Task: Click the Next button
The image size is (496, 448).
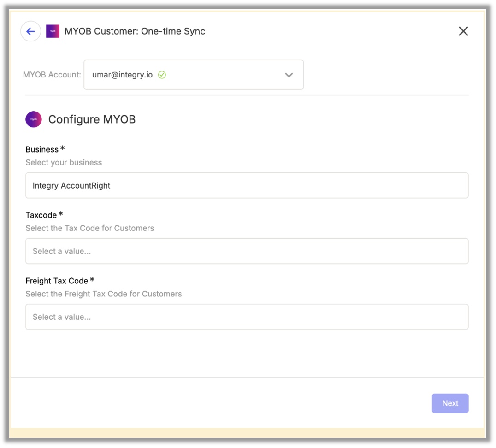Action: pyautogui.click(x=450, y=403)
